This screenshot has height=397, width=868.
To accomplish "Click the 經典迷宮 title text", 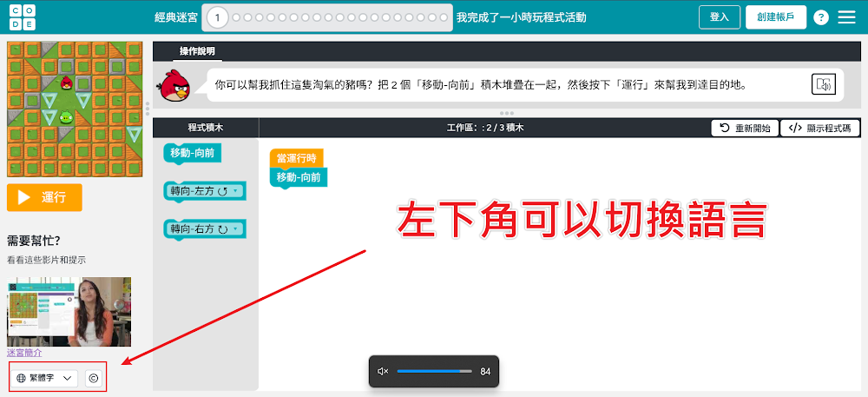I will 176,17.
